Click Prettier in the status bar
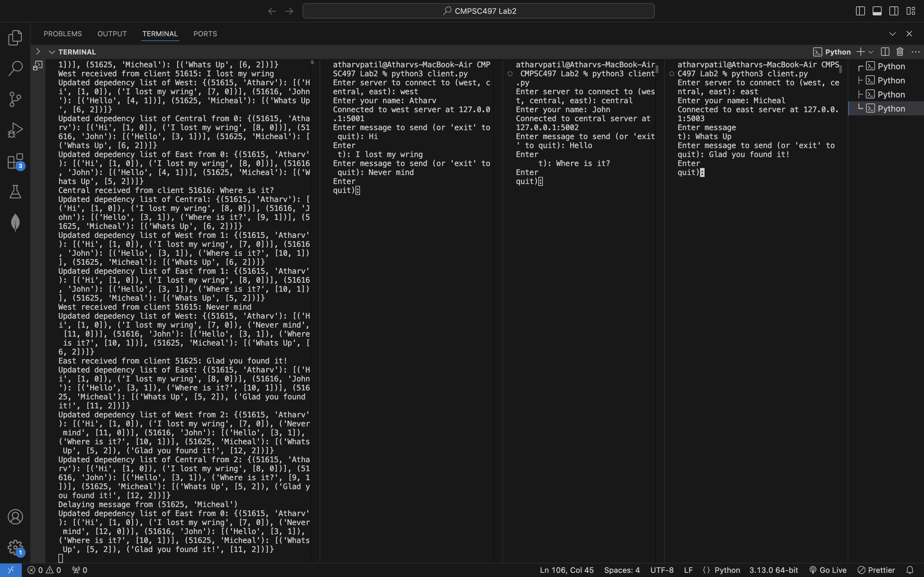Image resolution: width=924 pixels, height=577 pixels. tap(876, 570)
